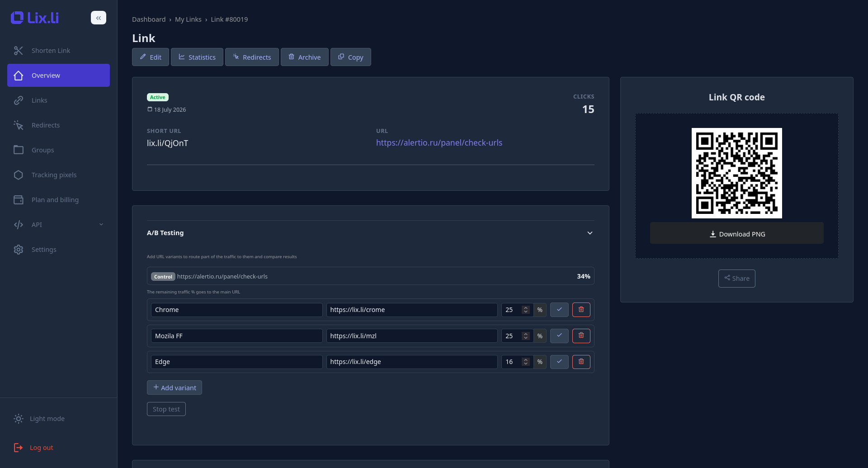Open the alertio.ru check-urls URL link
This screenshot has width=868, height=468.
pyautogui.click(x=439, y=143)
